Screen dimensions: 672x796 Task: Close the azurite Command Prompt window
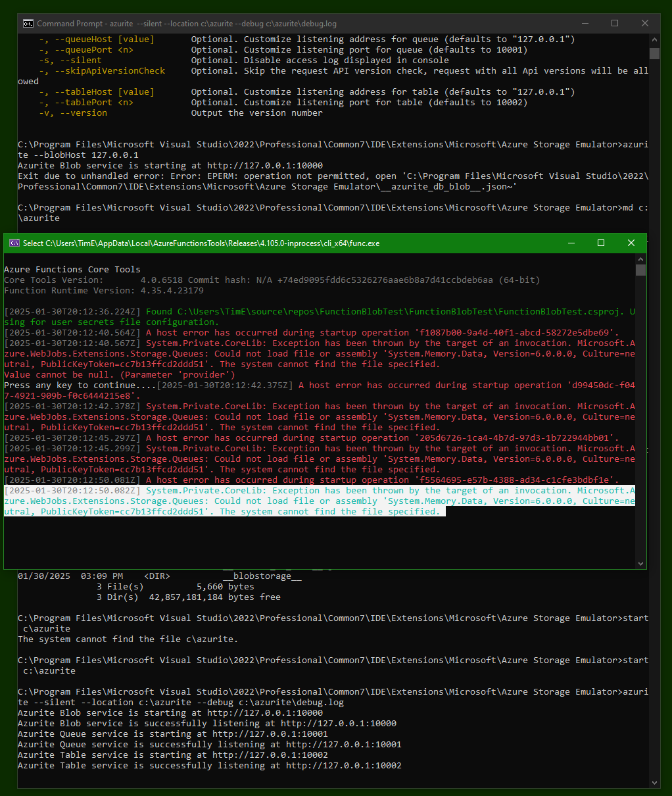click(645, 24)
